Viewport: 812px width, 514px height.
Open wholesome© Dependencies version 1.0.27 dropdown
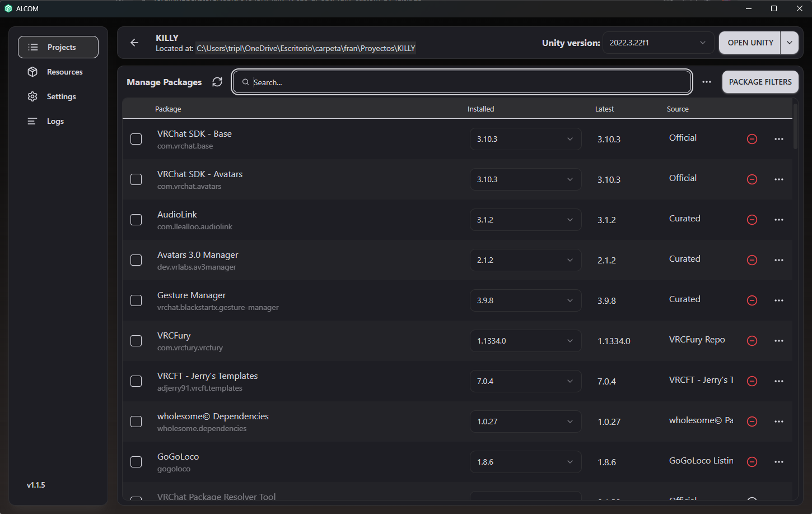coord(525,422)
